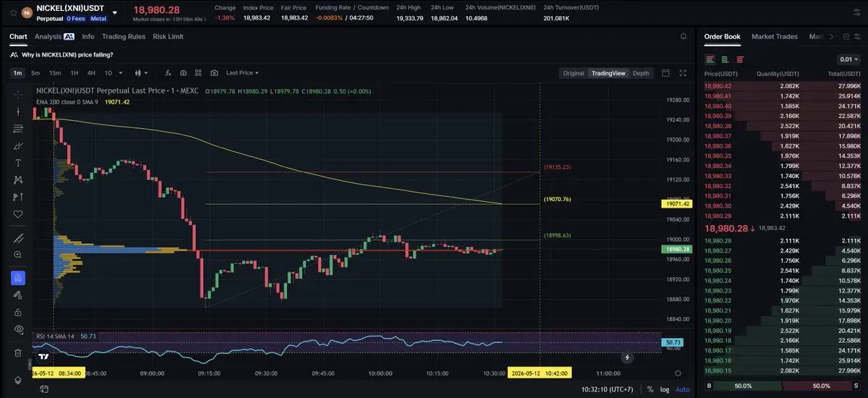Show only bids green order book view

pos(724,59)
